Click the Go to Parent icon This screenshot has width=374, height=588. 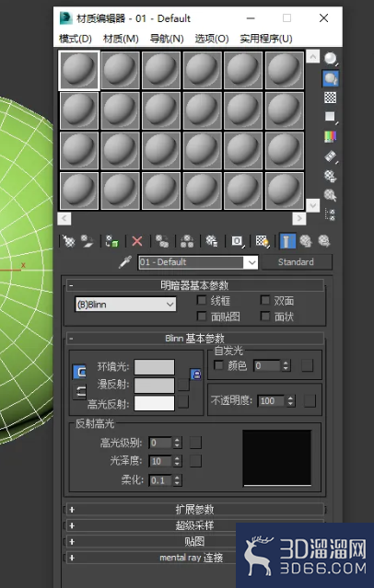tap(306, 241)
